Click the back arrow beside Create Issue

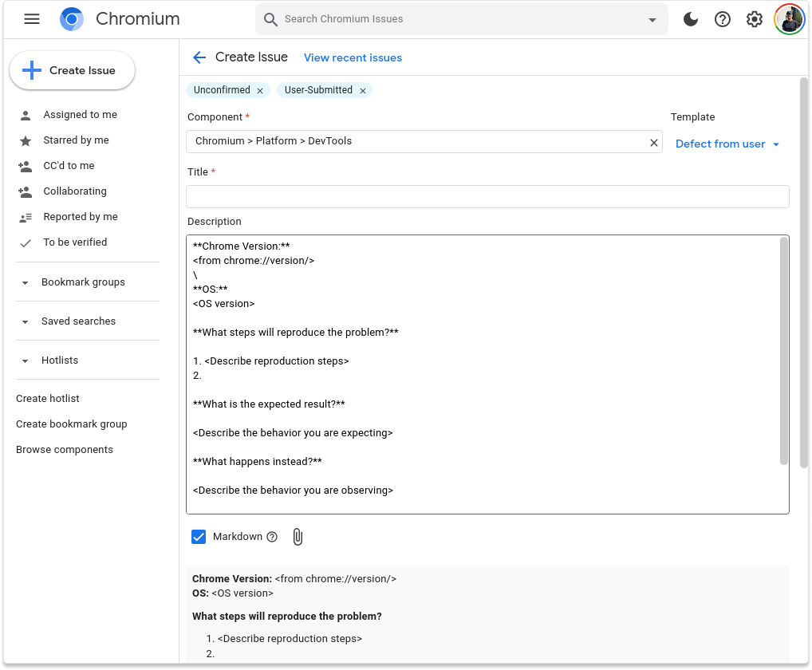199,57
